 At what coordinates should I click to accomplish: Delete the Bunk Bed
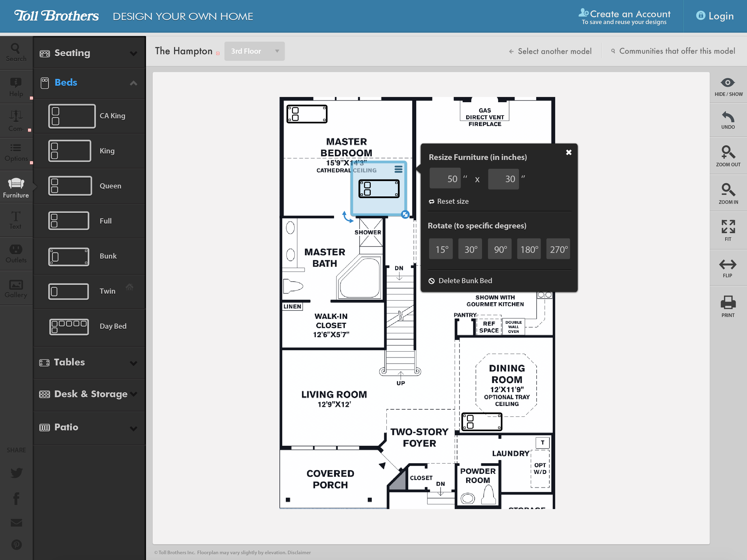465,281
